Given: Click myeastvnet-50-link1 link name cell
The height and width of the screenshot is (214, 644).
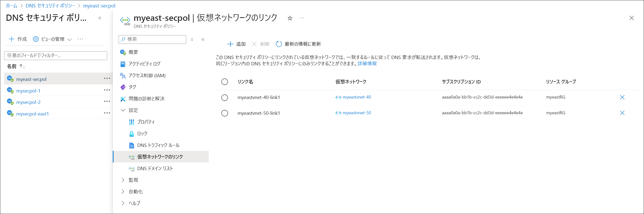Looking at the screenshot, I should (x=259, y=113).
